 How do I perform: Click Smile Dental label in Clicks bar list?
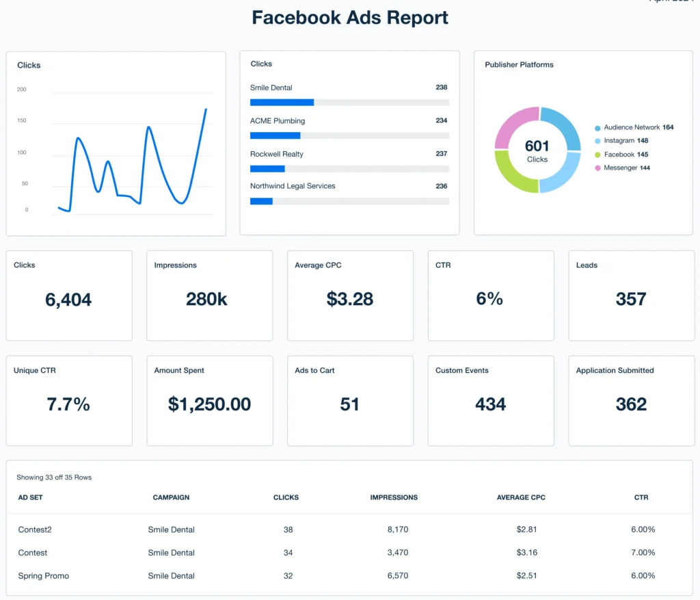(271, 88)
